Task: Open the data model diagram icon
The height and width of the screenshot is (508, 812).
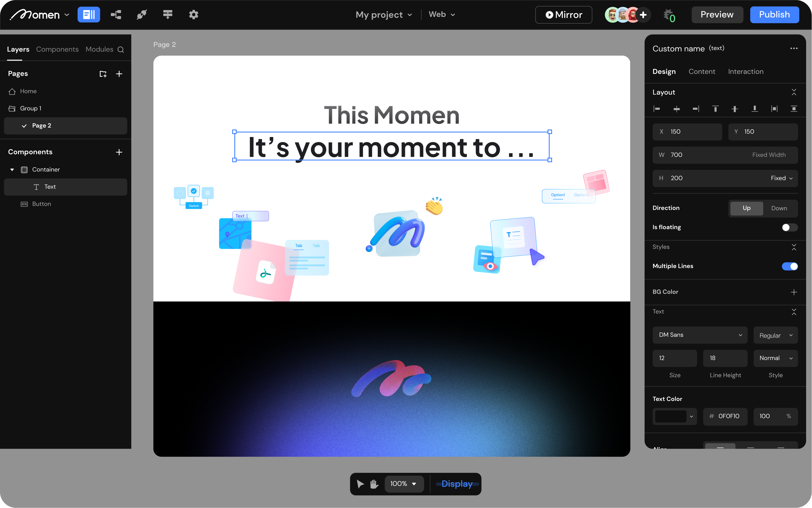Action: tap(116, 14)
